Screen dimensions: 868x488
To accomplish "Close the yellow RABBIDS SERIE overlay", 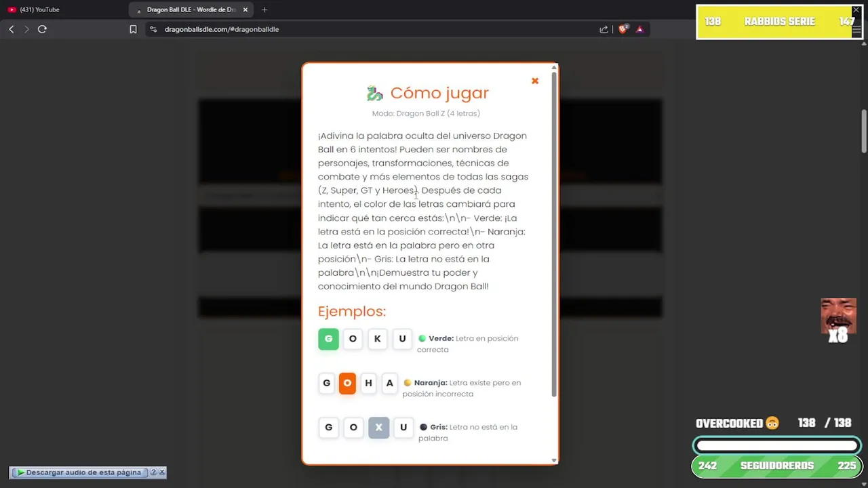I will [856, 10].
